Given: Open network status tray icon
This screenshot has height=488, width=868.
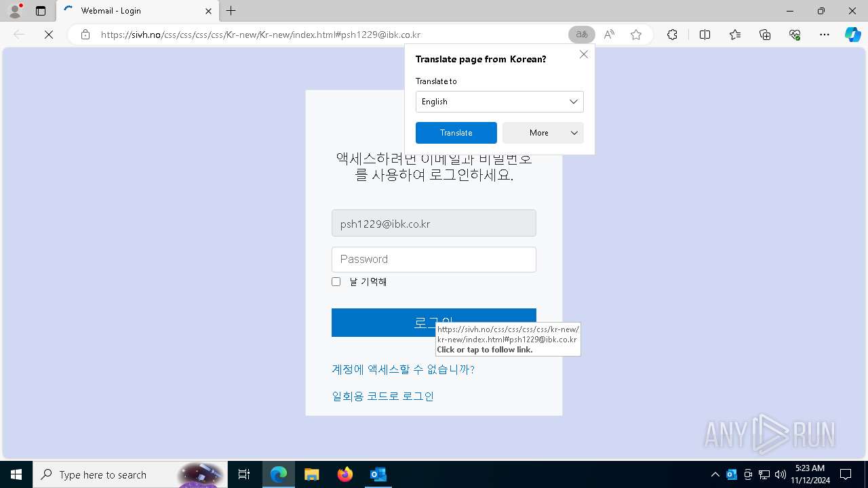Looking at the screenshot, I should (764, 474).
